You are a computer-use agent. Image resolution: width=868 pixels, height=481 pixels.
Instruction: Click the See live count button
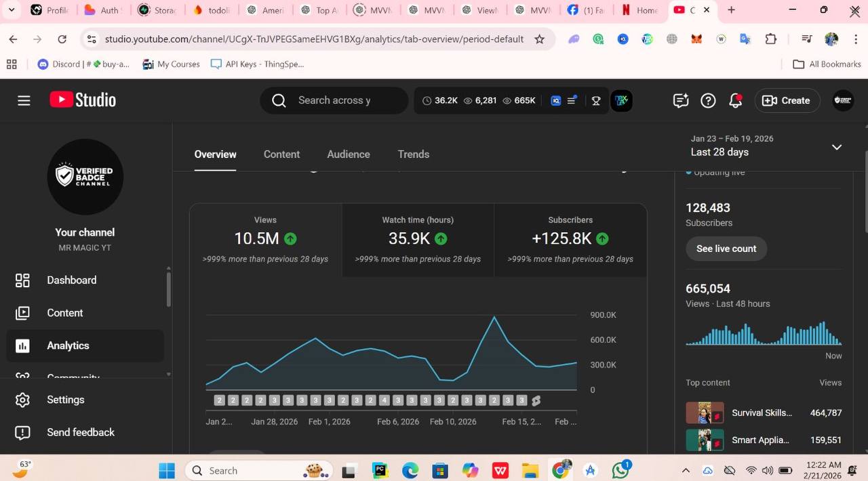pos(726,249)
